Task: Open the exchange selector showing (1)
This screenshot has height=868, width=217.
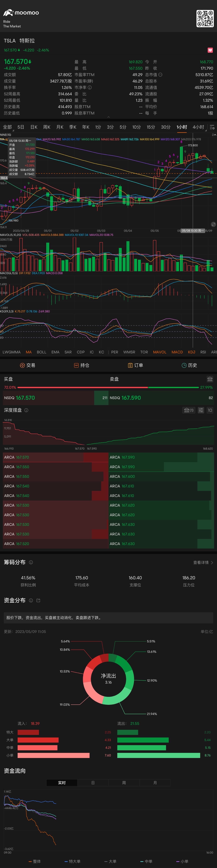Action: pyautogui.click(x=189, y=410)
